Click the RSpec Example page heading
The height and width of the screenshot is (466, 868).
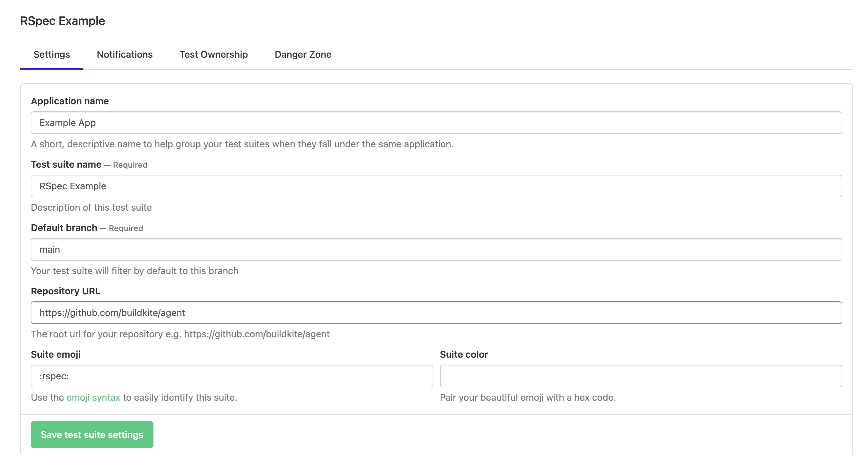click(x=63, y=21)
